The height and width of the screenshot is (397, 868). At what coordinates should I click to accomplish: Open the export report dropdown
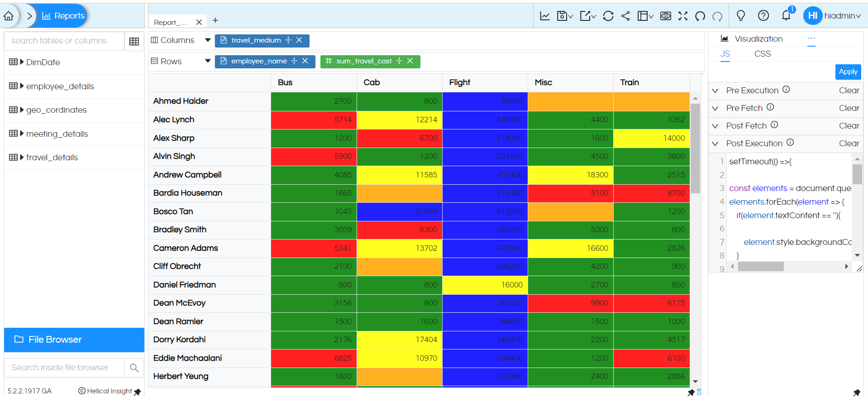coord(588,16)
